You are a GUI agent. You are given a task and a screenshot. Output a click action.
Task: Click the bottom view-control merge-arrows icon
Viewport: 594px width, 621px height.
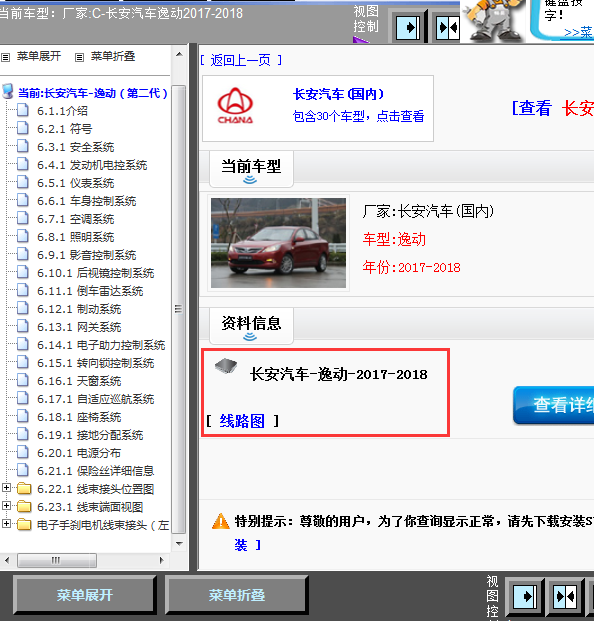click(x=565, y=596)
